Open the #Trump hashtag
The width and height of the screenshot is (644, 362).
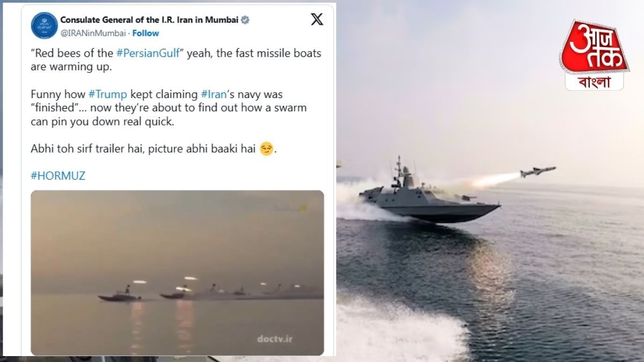tap(108, 94)
